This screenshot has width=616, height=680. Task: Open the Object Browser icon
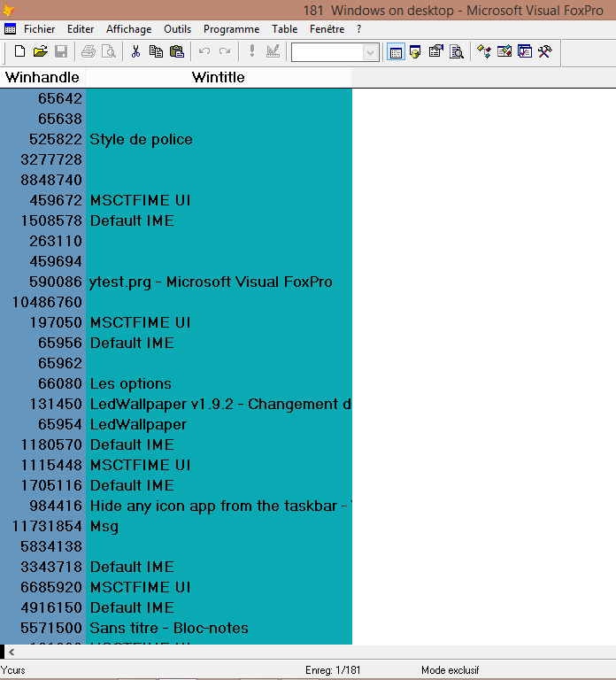click(504, 51)
